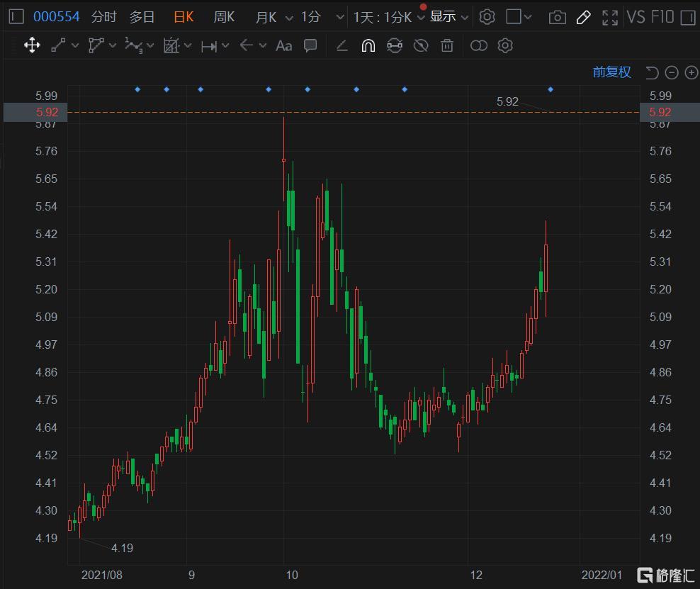700x589 pixels.
Task: Select the 月K monthly candlestick tab
Action: 266,17
